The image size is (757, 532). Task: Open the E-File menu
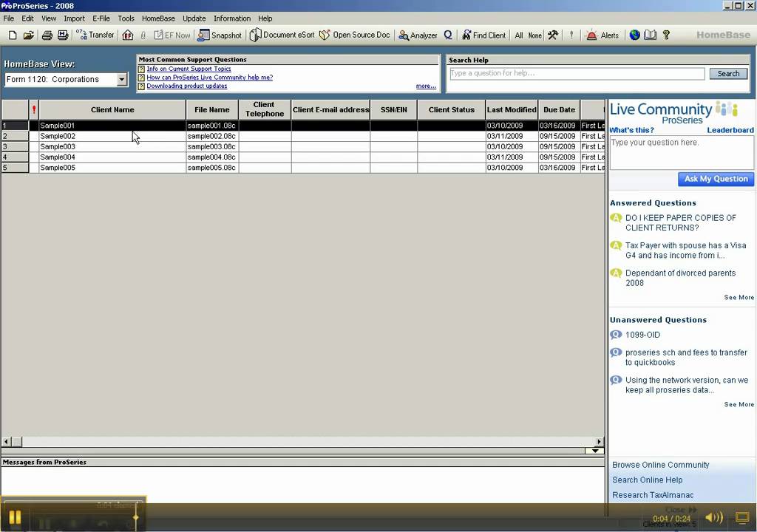(x=101, y=18)
